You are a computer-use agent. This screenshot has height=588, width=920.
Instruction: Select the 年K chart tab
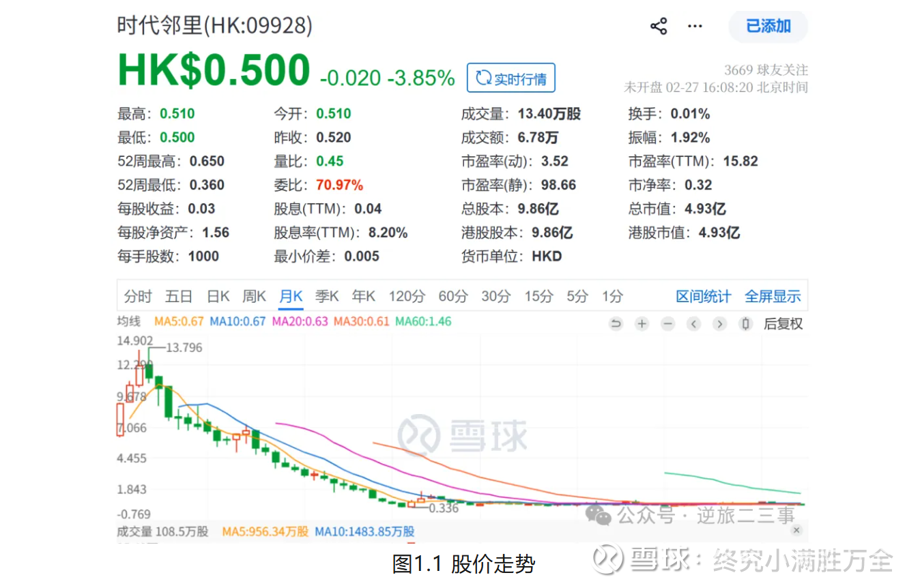[x=364, y=296]
